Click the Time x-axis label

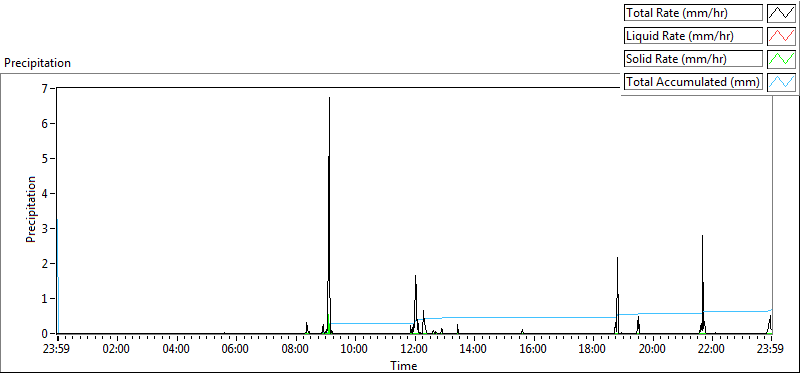(x=404, y=366)
